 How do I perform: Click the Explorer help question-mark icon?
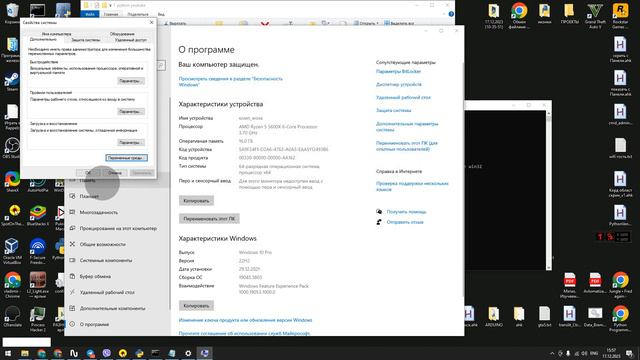(x=451, y=14)
